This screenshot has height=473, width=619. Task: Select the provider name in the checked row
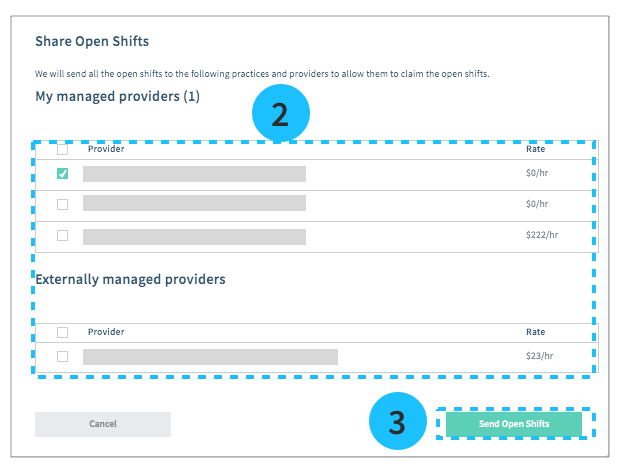point(194,174)
